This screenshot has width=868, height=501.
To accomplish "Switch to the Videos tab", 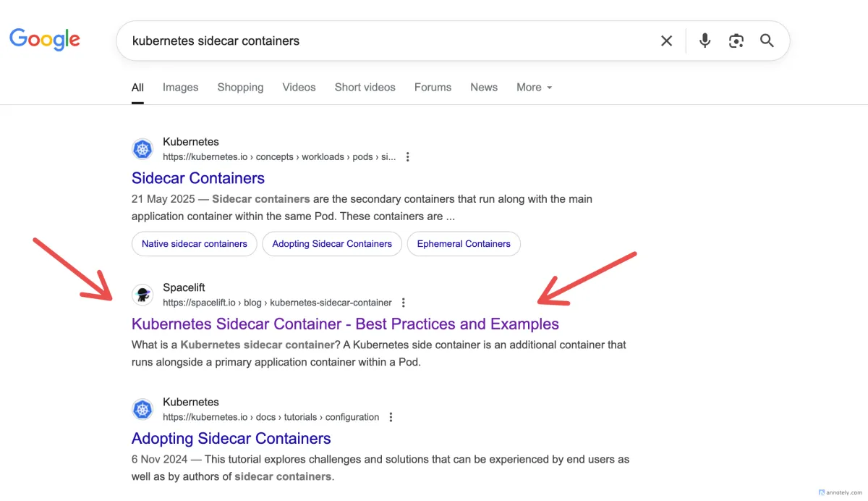I will pos(299,87).
